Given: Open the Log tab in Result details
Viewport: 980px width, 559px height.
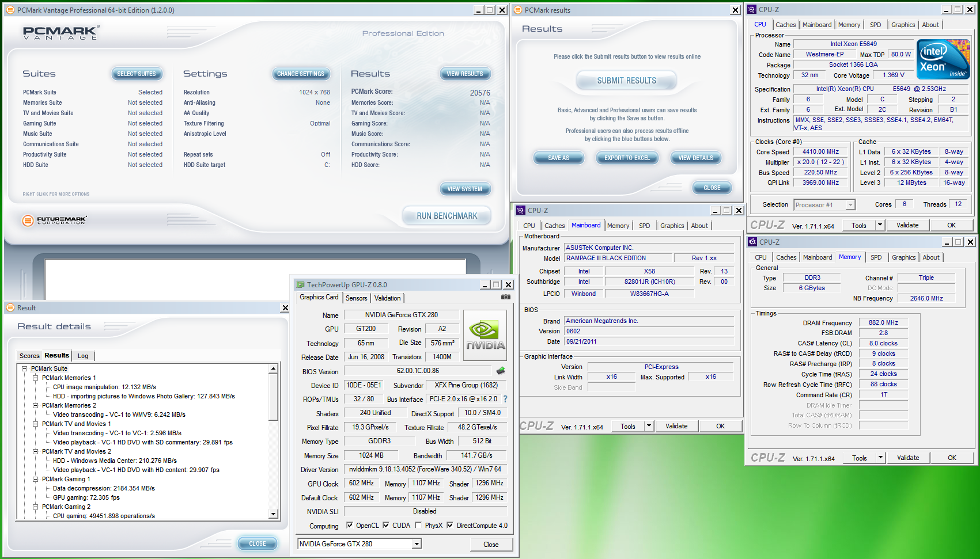Looking at the screenshot, I should point(83,356).
